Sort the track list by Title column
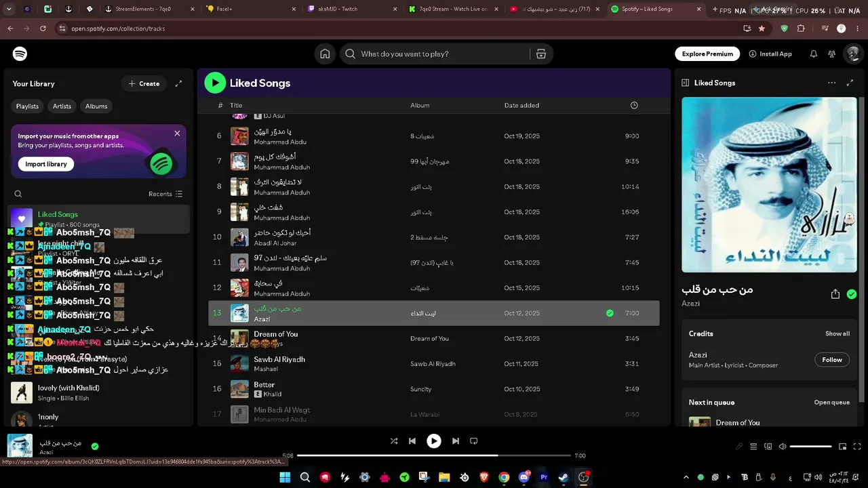 [x=236, y=106]
